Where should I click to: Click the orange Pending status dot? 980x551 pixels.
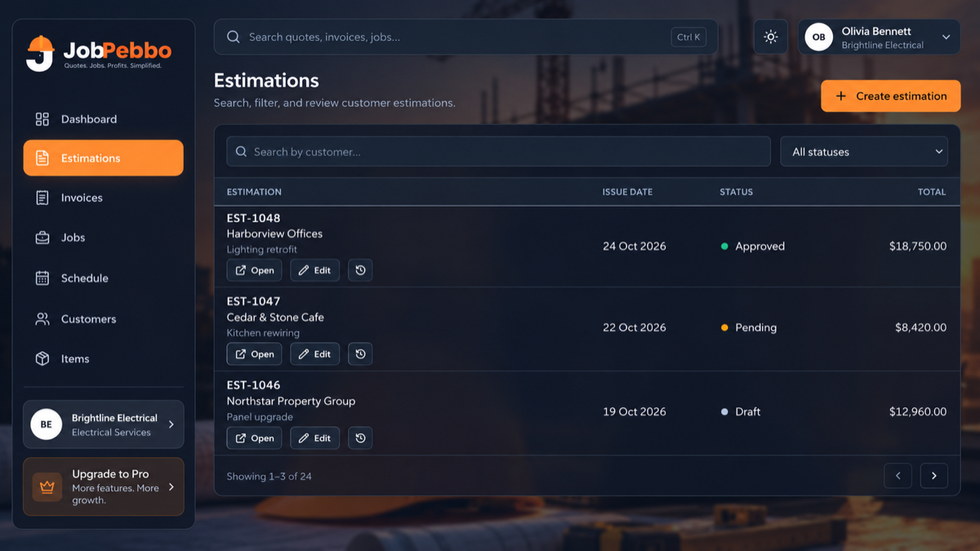click(x=724, y=328)
